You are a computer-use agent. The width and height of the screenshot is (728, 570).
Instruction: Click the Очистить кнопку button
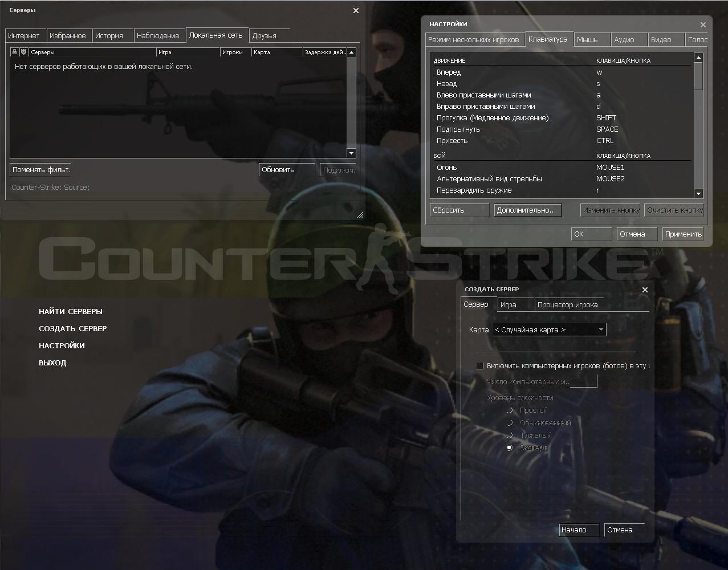coord(674,210)
